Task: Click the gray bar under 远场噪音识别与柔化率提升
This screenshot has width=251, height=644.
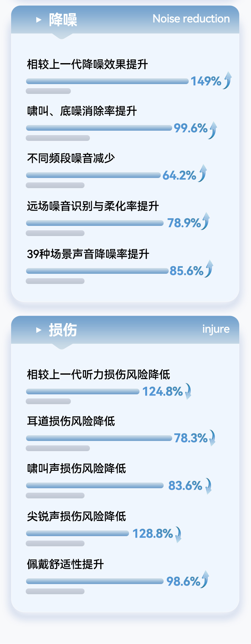Action: (55, 233)
